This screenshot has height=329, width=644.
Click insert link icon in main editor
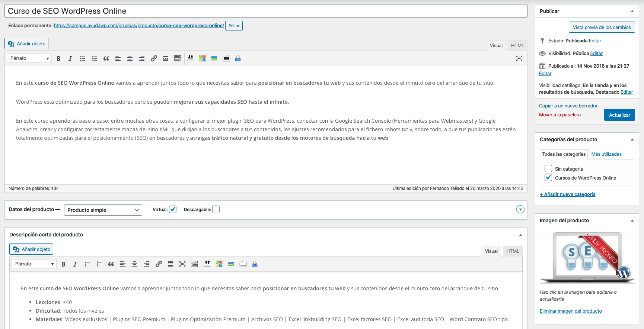pyautogui.click(x=154, y=58)
